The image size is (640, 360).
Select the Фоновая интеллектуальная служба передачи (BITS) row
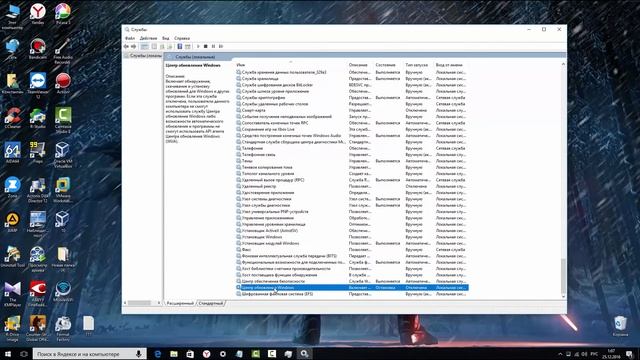[352, 256]
